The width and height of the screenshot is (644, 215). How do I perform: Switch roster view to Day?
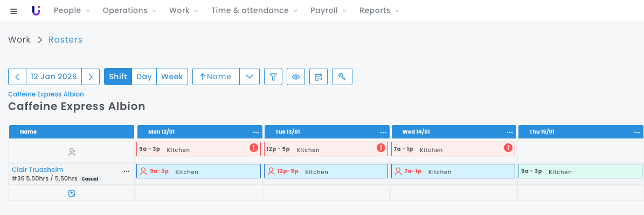144,77
